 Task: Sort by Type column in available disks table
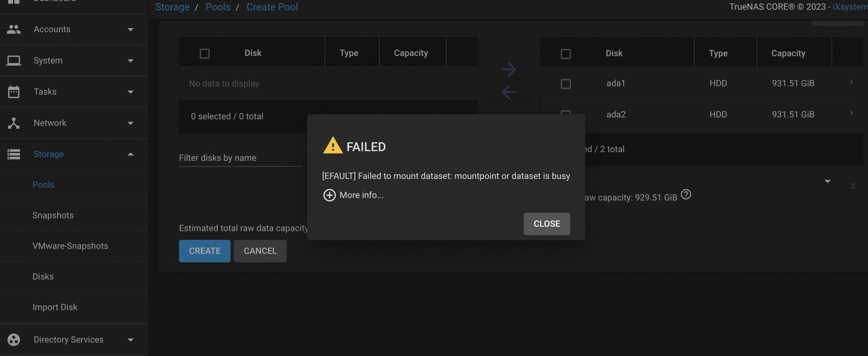(349, 53)
